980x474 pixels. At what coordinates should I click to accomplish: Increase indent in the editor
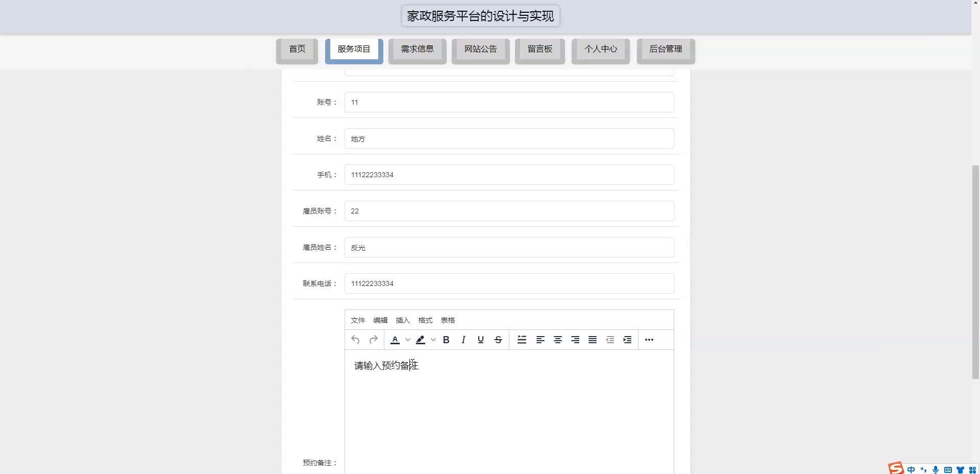coord(627,340)
